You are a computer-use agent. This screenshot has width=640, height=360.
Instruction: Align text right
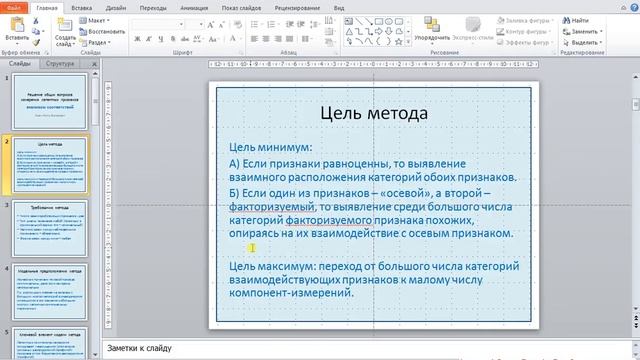point(278,39)
